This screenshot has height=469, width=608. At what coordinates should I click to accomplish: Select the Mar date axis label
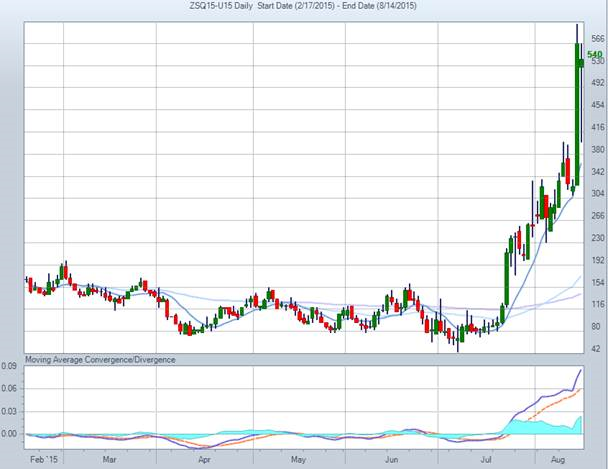(110, 459)
